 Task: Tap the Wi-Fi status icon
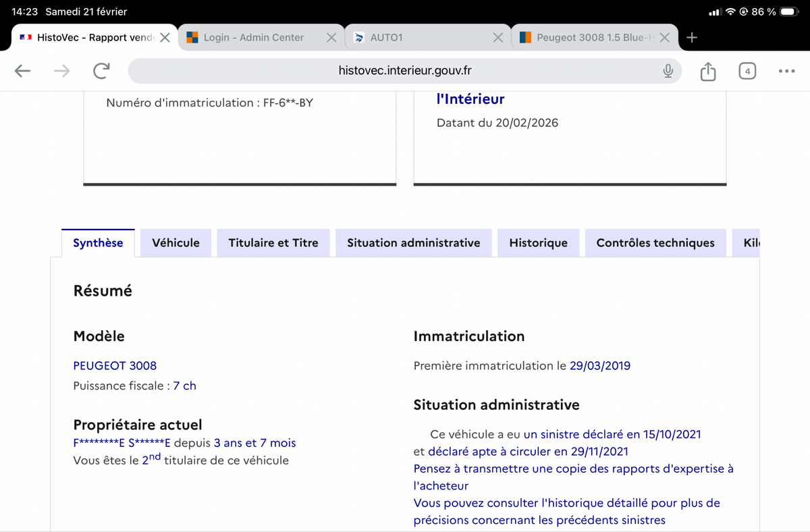coord(732,12)
